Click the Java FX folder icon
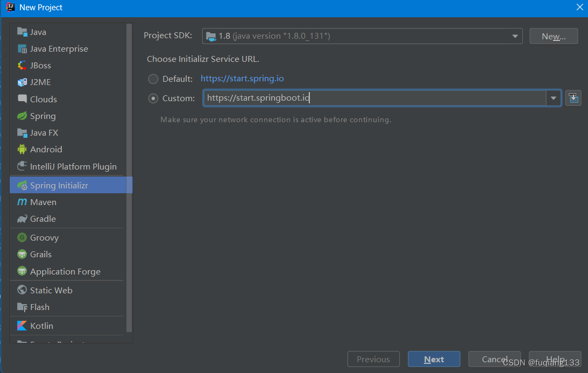 click(x=22, y=133)
